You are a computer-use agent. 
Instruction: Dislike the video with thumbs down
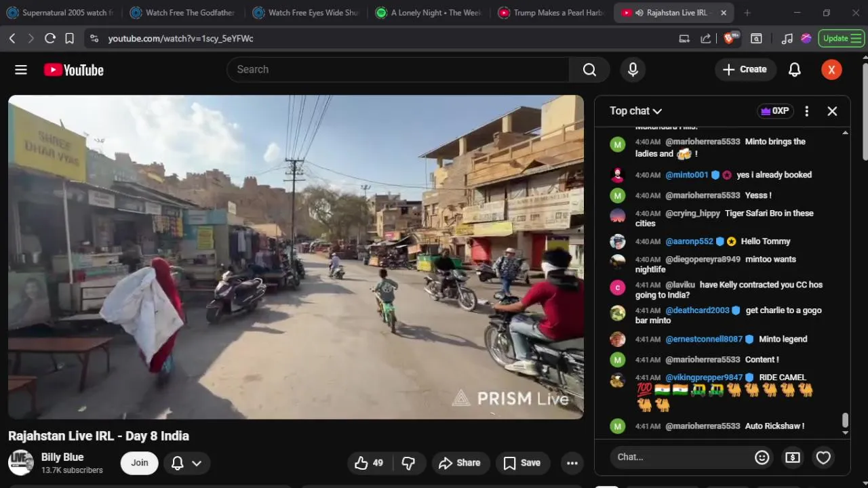click(x=408, y=463)
